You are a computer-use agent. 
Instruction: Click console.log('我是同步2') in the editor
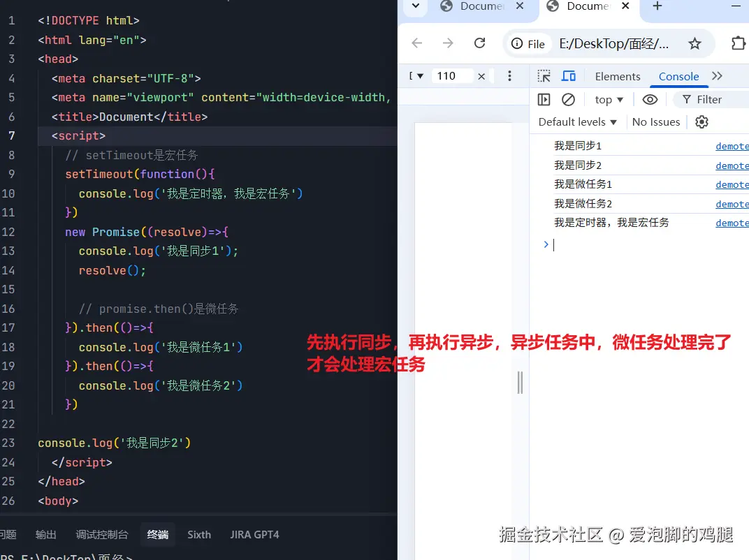coord(114,443)
